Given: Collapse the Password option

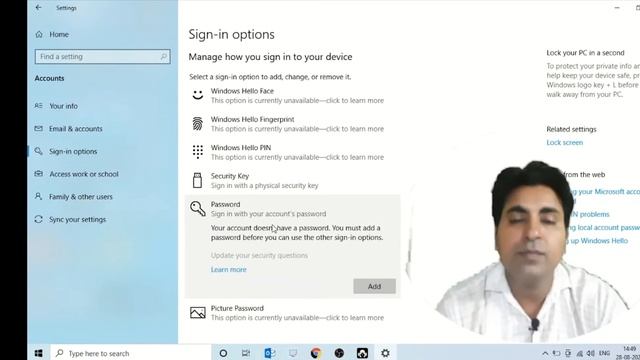Looking at the screenshot, I should [x=292, y=209].
